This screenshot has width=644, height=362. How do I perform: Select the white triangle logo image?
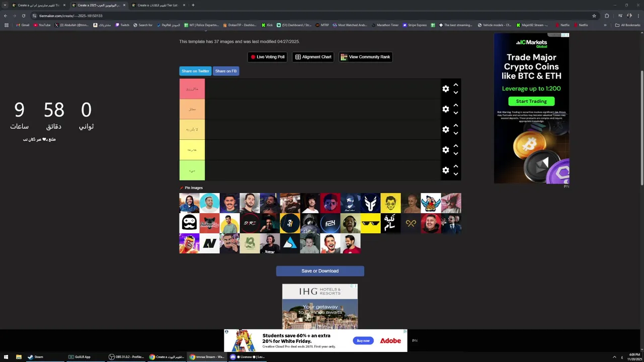click(x=290, y=243)
